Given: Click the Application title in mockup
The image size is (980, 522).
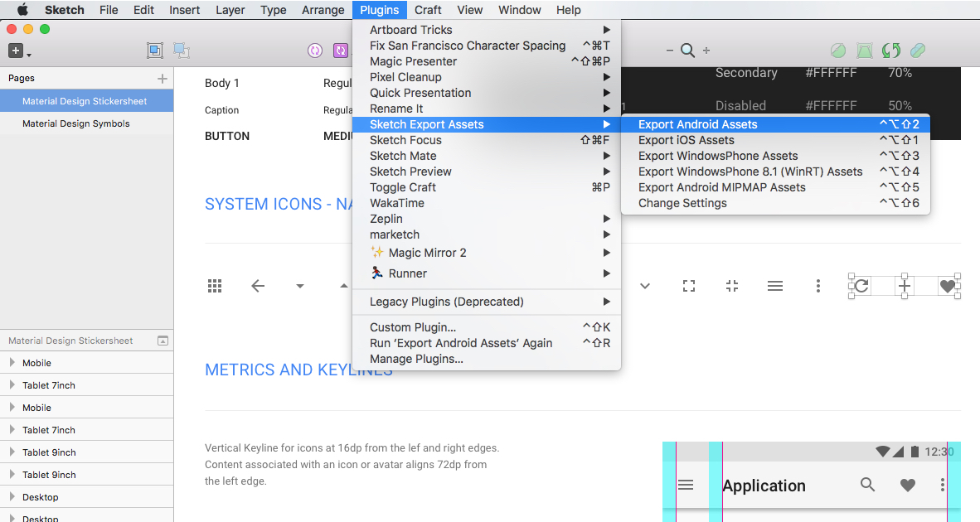Looking at the screenshot, I should click(x=764, y=486).
